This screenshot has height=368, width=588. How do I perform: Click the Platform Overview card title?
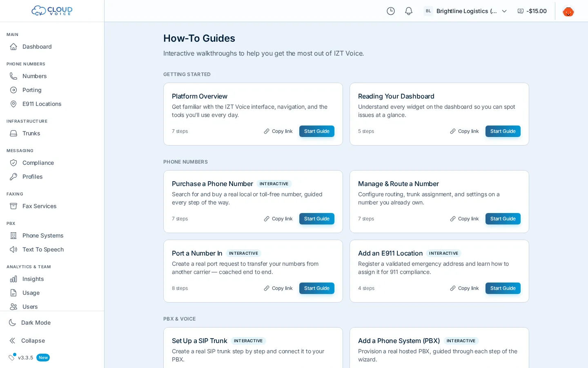click(200, 96)
